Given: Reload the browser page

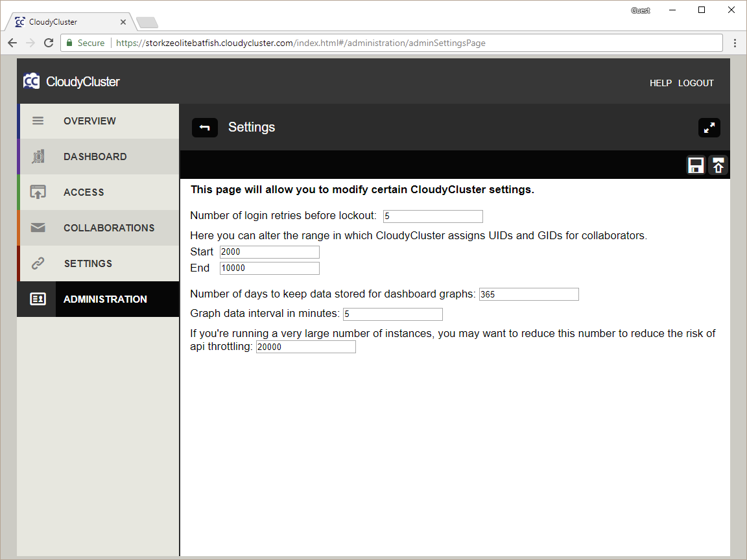Looking at the screenshot, I should tap(49, 43).
